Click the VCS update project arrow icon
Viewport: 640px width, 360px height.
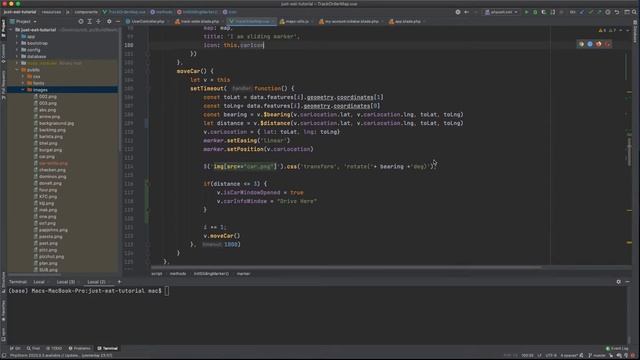point(582,12)
